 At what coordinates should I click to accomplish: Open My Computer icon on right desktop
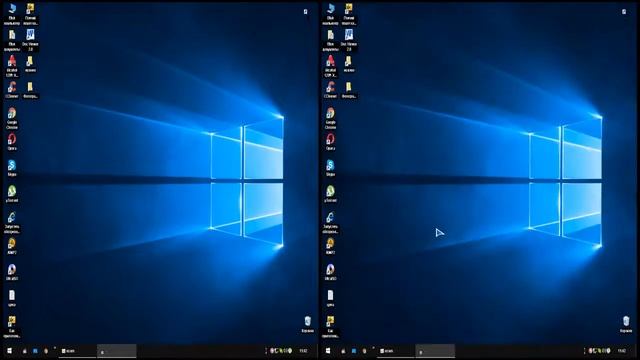[330, 14]
